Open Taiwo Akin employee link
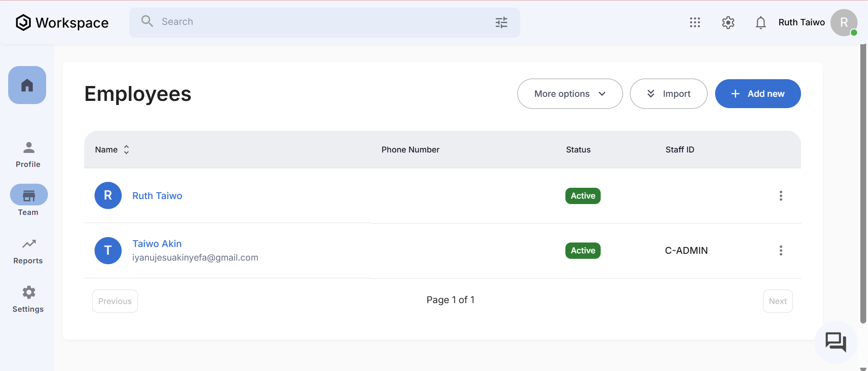This screenshot has height=371, width=868. coord(157,244)
